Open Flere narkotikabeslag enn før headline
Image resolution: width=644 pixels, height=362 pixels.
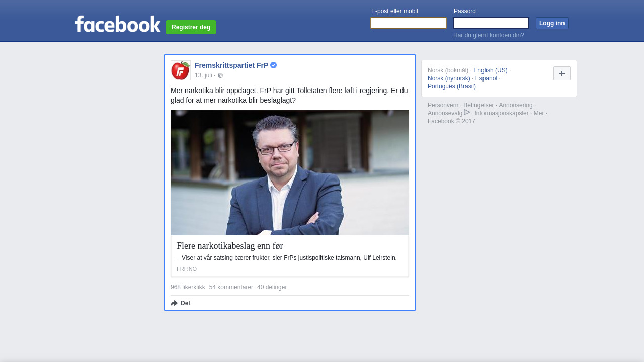pos(230,246)
